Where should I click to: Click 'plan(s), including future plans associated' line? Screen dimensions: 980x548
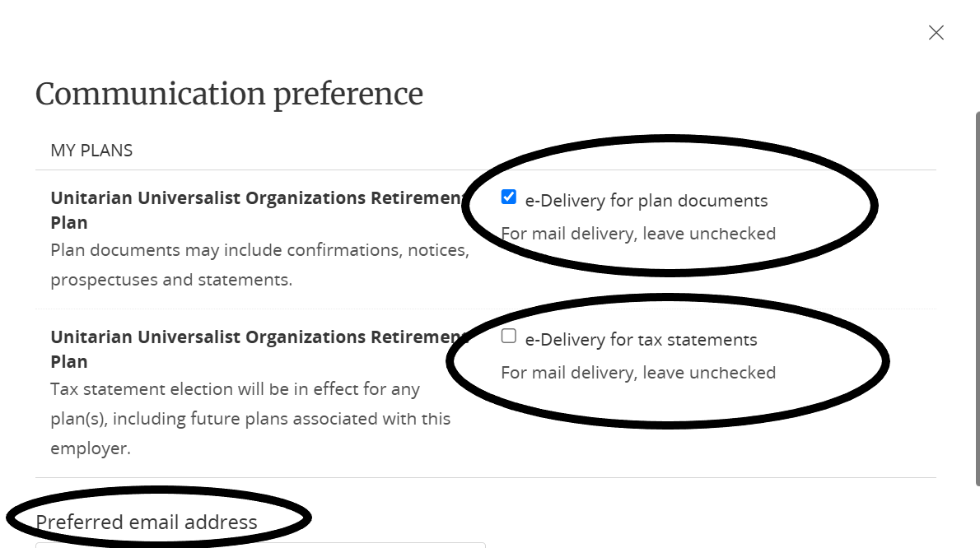(x=250, y=419)
